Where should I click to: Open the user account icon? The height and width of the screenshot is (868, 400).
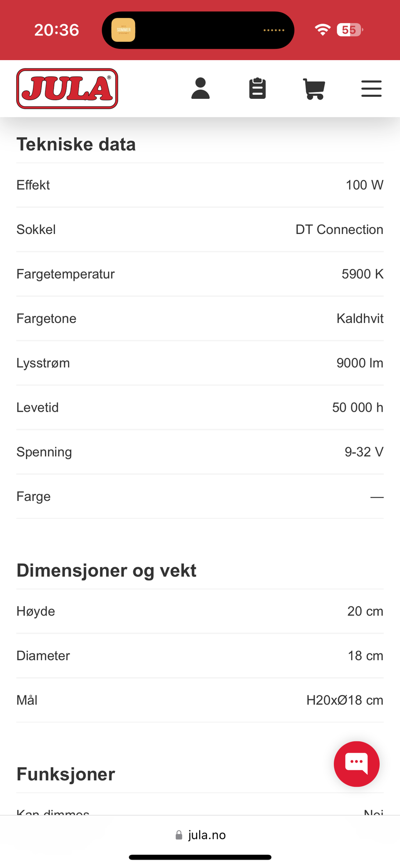[200, 88]
